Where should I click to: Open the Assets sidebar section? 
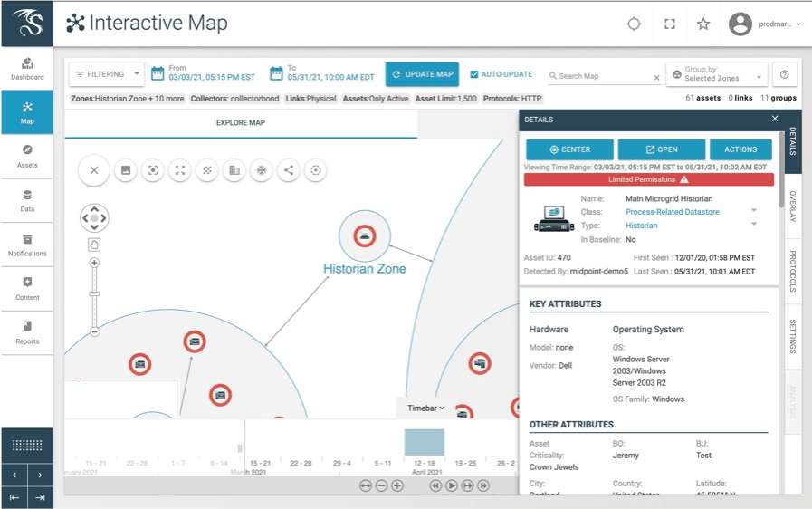coord(27,157)
